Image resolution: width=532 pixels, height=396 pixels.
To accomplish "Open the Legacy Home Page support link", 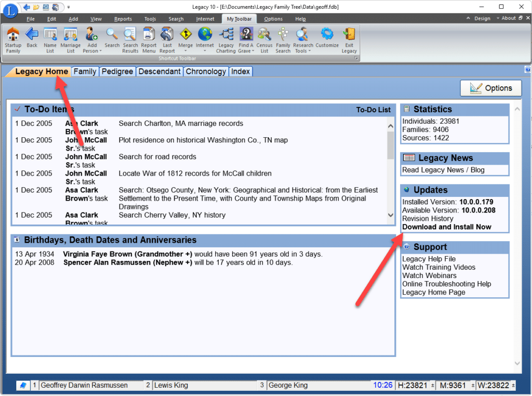I will coord(434,292).
